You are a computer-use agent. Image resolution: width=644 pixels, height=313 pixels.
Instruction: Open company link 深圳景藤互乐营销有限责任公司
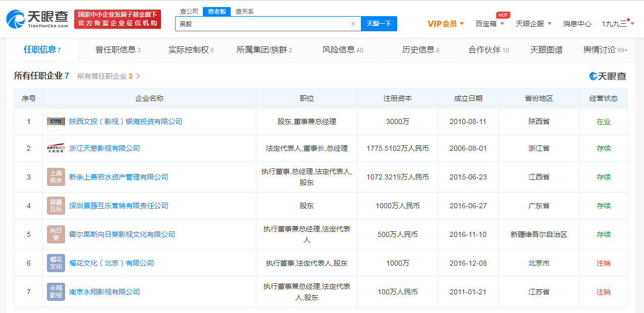tap(119, 206)
